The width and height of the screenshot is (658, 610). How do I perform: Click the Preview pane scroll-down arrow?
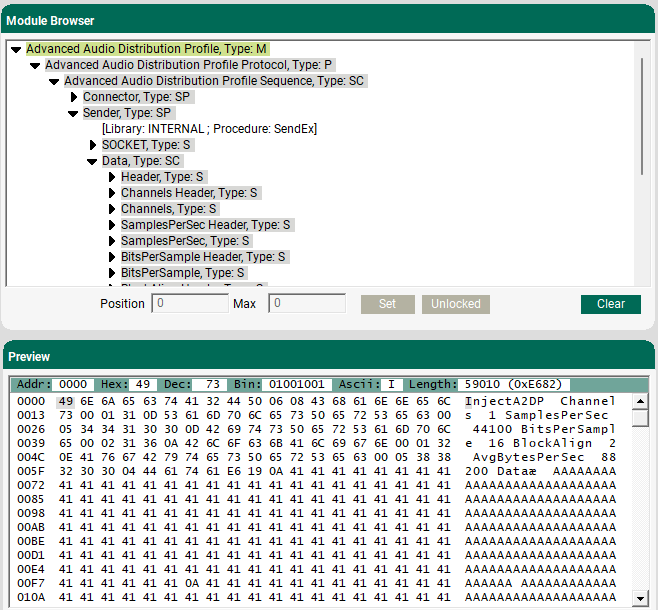pos(640,598)
